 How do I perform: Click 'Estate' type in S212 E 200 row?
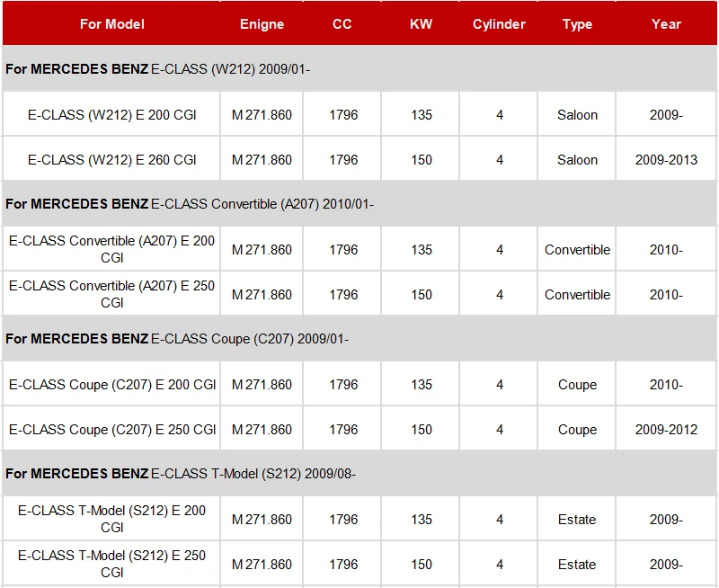[577, 519]
